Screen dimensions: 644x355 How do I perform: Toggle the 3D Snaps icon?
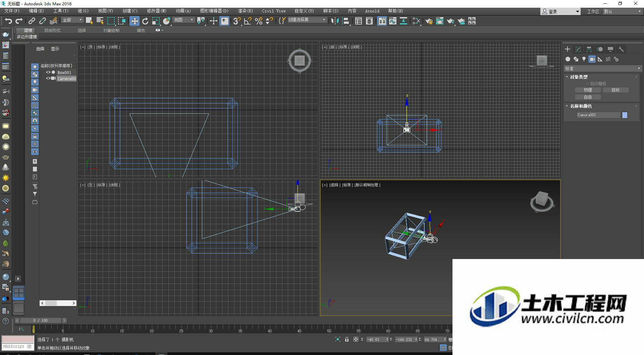pos(237,21)
